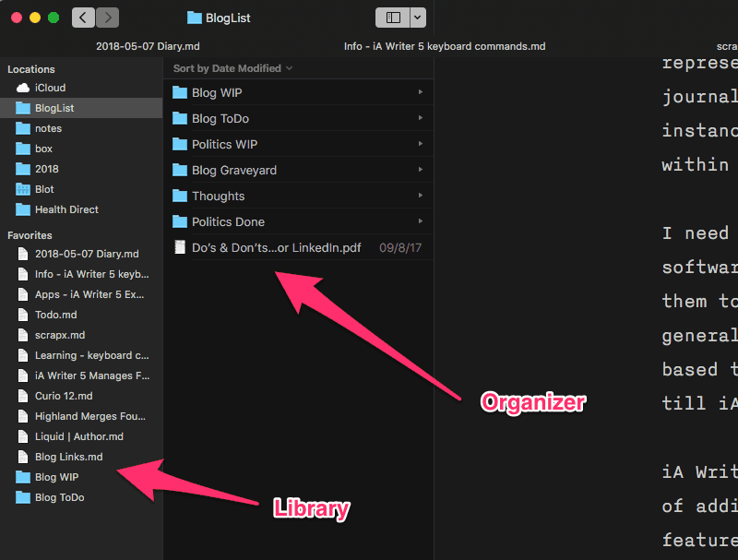Open iA Writer 5 Manages F... favorite
738x560 pixels.
click(x=81, y=375)
